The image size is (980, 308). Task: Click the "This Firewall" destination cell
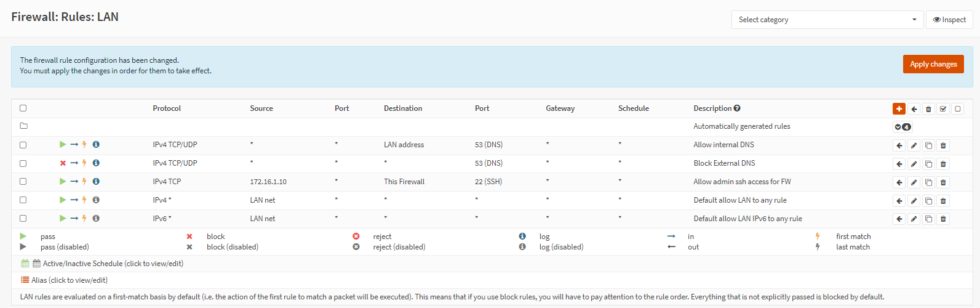[x=404, y=182]
